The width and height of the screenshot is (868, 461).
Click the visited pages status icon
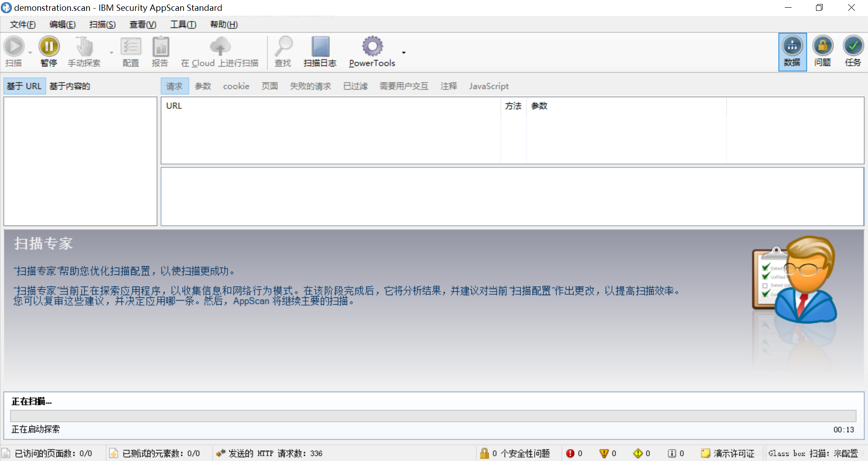6,453
